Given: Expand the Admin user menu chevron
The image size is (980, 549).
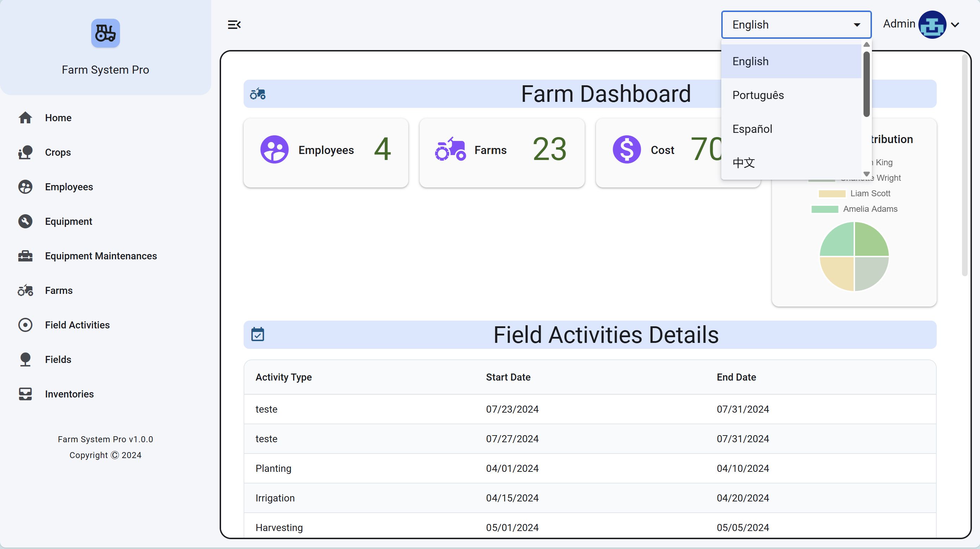Looking at the screenshot, I should coord(955,25).
